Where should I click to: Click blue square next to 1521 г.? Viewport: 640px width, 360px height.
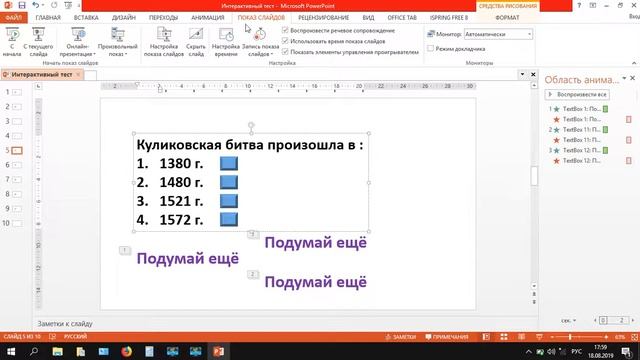(x=229, y=201)
